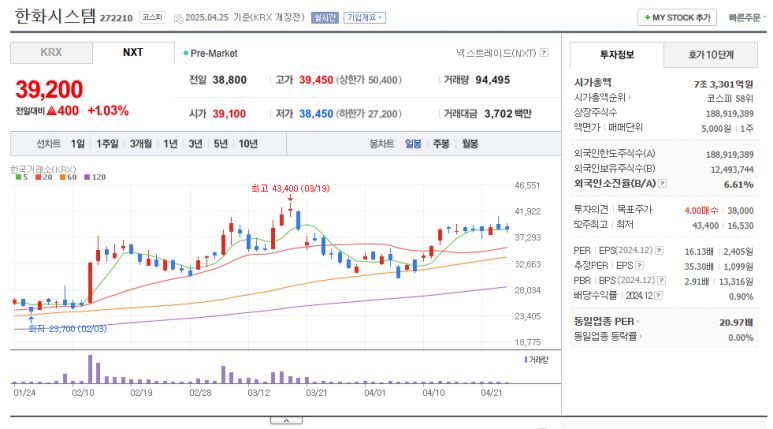773x429 pixels.
Task: Show the 1주일 line chart
Action: pos(107,143)
